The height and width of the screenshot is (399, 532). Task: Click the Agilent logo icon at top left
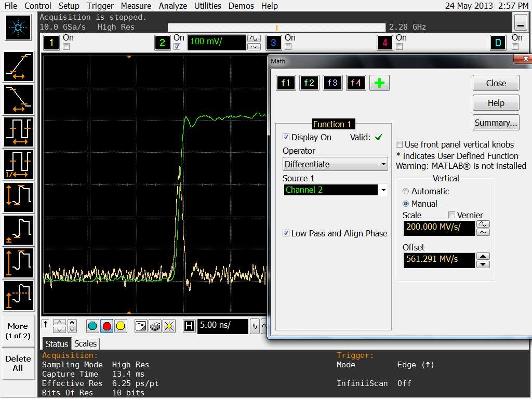(x=18, y=28)
